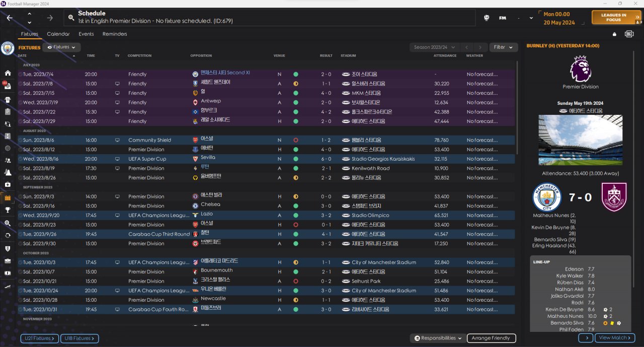644x347 pixels.
Task: Click the sidebar icon with two looping arrows
Action: [x=8, y=123]
